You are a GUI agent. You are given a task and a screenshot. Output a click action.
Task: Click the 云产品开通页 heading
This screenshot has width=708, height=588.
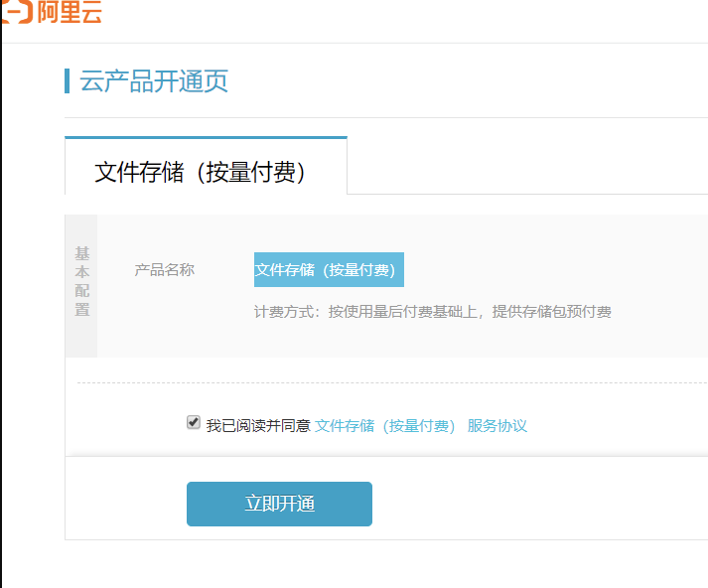[154, 81]
